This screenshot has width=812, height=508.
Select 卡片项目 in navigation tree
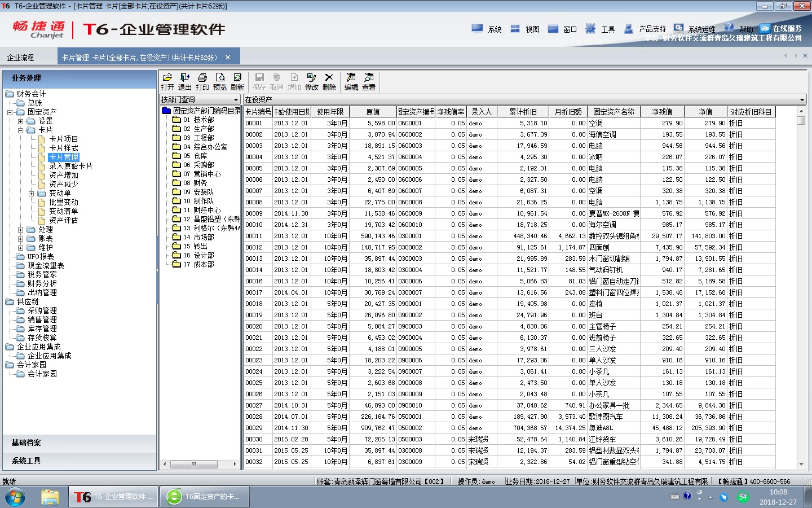pyautogui.click(x=64, y=139)
